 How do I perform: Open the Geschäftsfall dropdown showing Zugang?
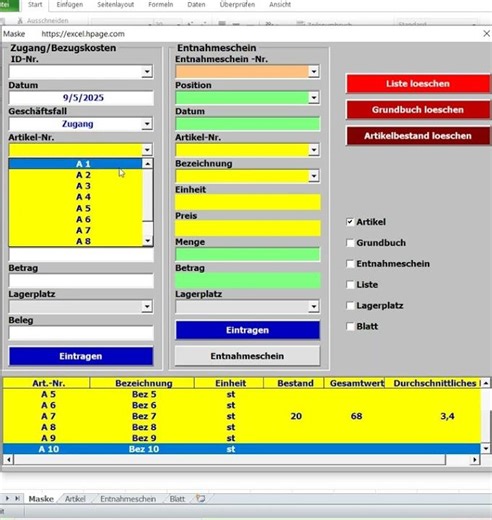click(x=147, y=124)
